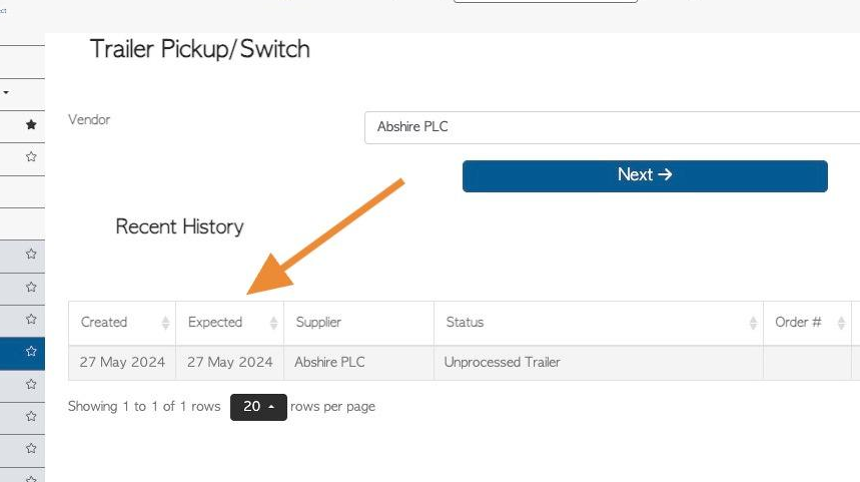Click the Created column header label

(x=104, y=322)
